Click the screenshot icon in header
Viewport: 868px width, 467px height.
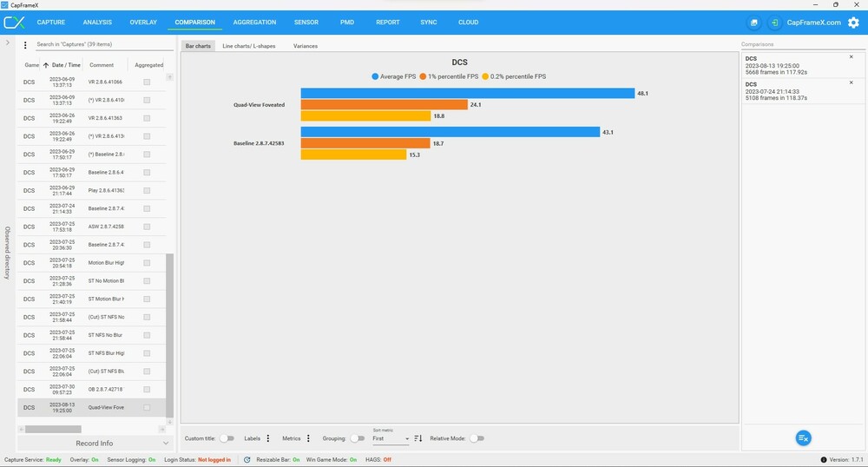click(x=753, y=23)
